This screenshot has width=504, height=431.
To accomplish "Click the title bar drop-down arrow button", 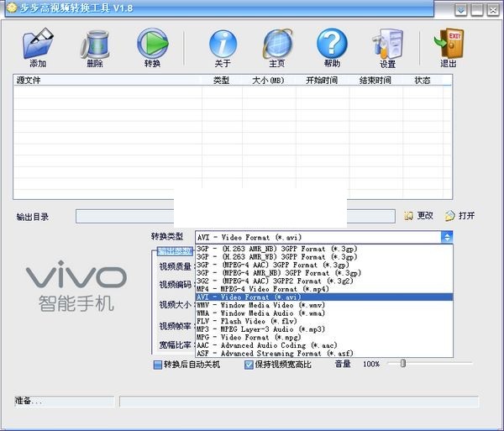I will [461, 10].
